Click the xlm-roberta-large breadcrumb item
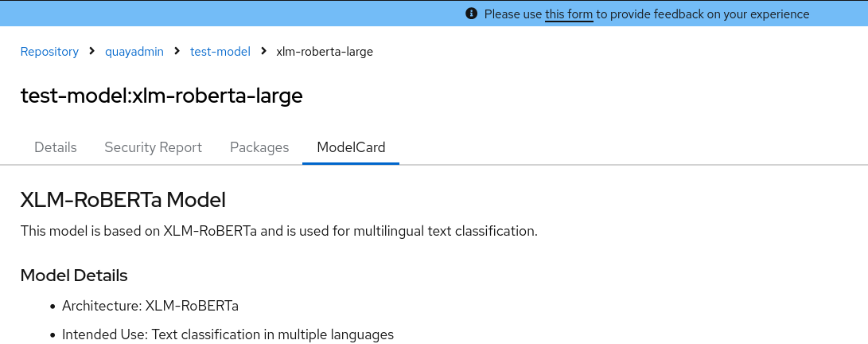868x344 pixels. pyautogui.click(x=325, y=52)
